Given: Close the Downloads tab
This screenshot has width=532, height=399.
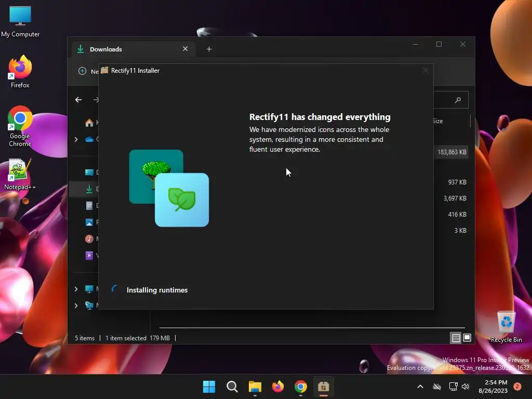Looking at the screenshot, I should 185,49.
